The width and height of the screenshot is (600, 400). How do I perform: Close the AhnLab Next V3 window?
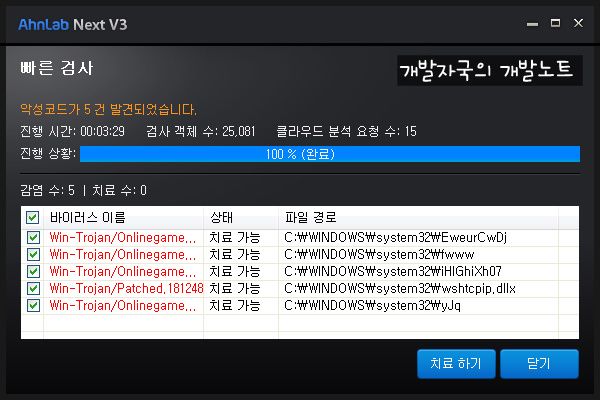click(578, 23)
